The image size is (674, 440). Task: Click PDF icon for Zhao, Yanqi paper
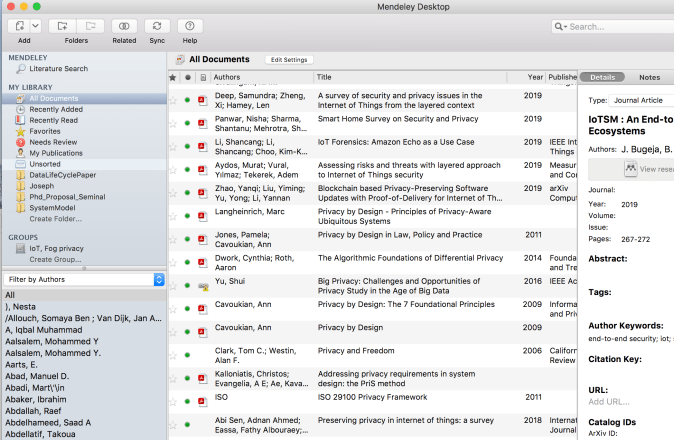[202, 192]
